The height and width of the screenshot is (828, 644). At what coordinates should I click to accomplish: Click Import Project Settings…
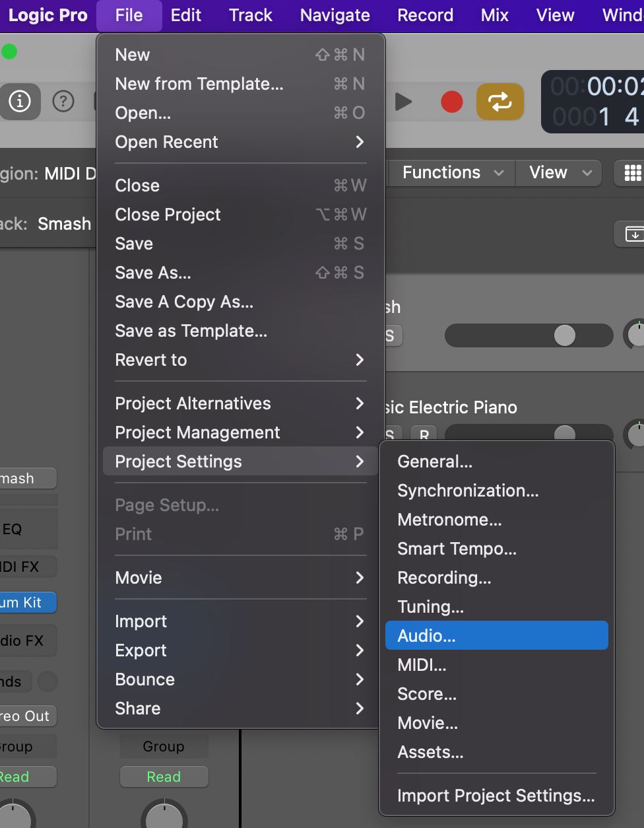pos(497,795)
